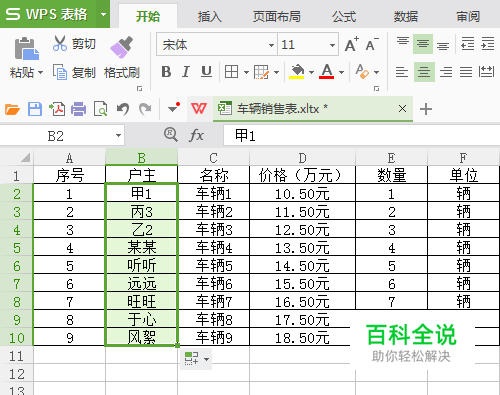Undo the last action arrow
Viewport: 500px width, 395px height.
point(123,109)
